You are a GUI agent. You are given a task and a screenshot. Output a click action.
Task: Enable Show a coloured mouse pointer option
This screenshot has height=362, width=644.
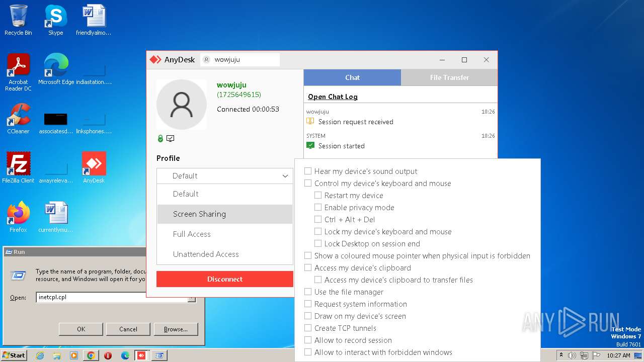coord(308,256)
